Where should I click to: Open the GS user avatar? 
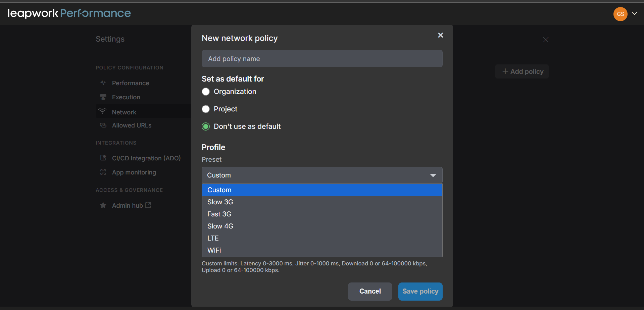point(620,14)
